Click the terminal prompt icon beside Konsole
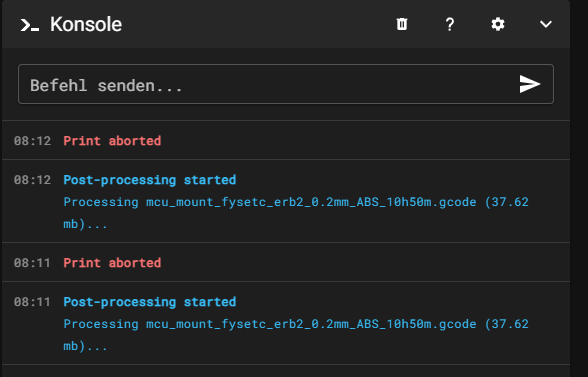Viewport: 588px width, 377px height. tap(30, 25)
